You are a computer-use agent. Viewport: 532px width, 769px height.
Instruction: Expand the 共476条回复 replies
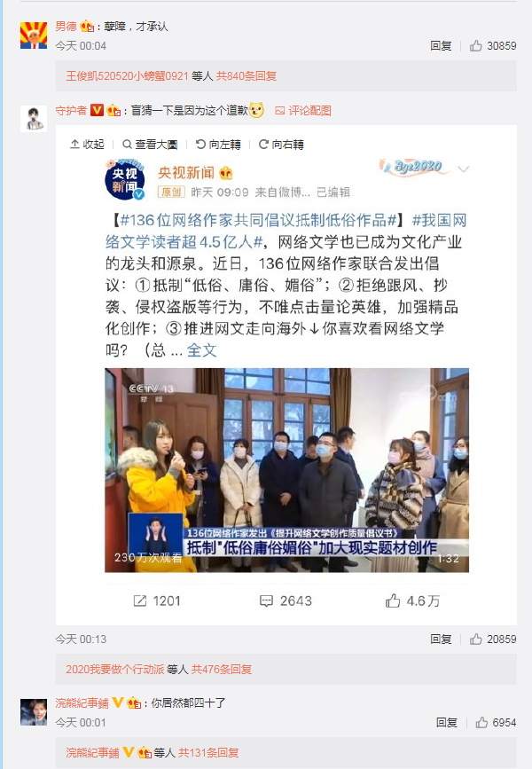pyautogui.click(x=221, y=670)
